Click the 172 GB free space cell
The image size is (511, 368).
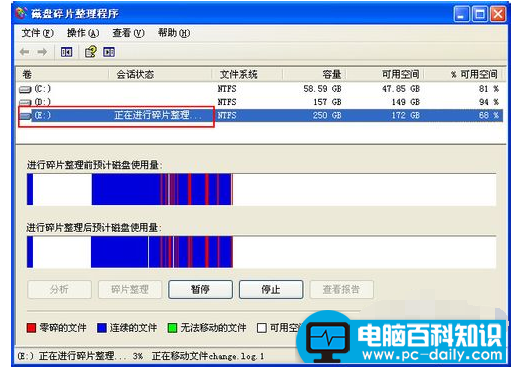(406, 116)
